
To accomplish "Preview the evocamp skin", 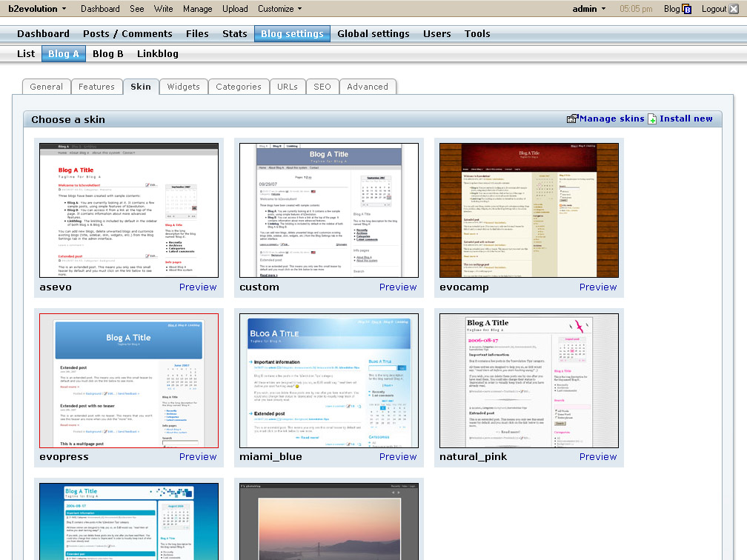I will pyautogui.click(x=597, y=287).
